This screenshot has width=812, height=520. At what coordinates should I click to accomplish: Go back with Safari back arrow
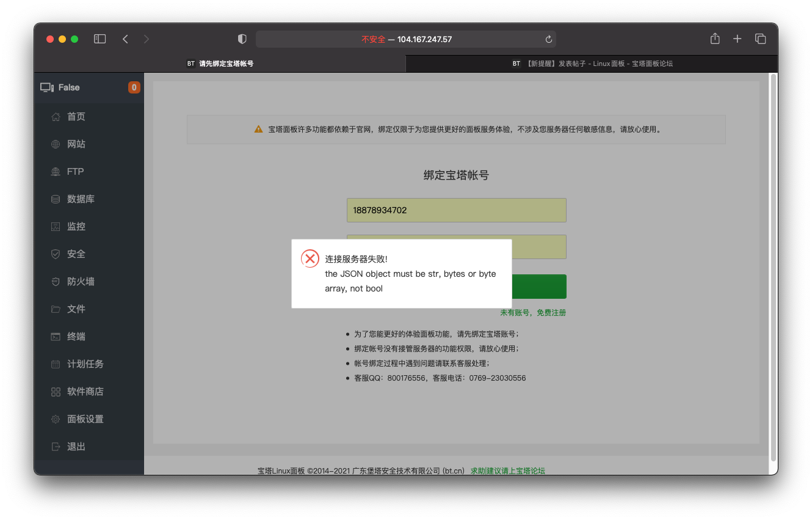[x=125, y=39]
